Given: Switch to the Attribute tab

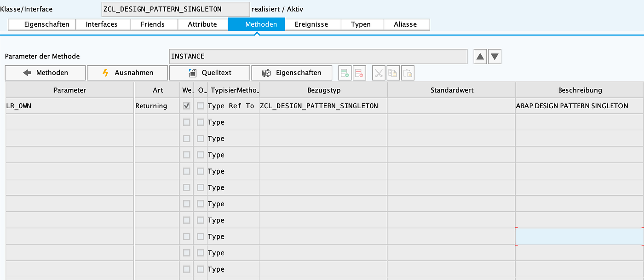Looking at the screenshot, I should click(x=203, y=24).
